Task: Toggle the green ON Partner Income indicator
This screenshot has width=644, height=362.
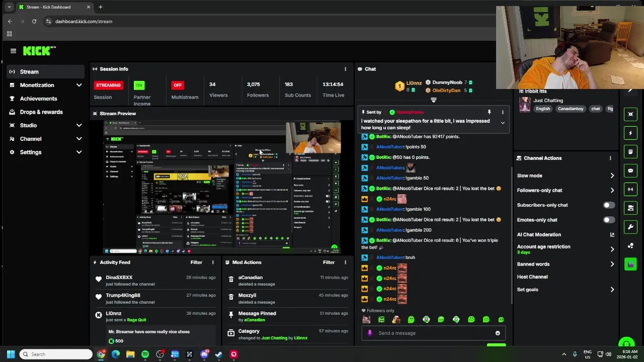Action: pyautogui.click(x=139, y=85)
